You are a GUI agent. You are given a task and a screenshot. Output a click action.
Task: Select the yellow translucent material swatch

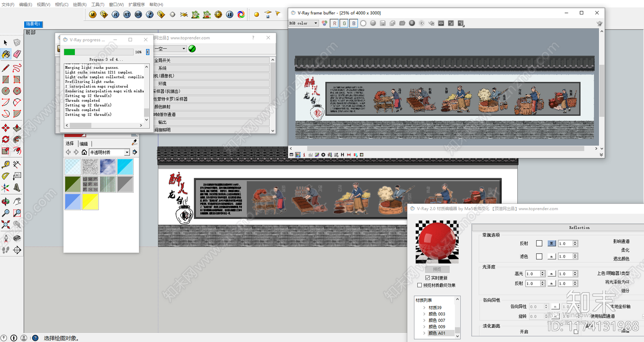click(x=90, y=202)
